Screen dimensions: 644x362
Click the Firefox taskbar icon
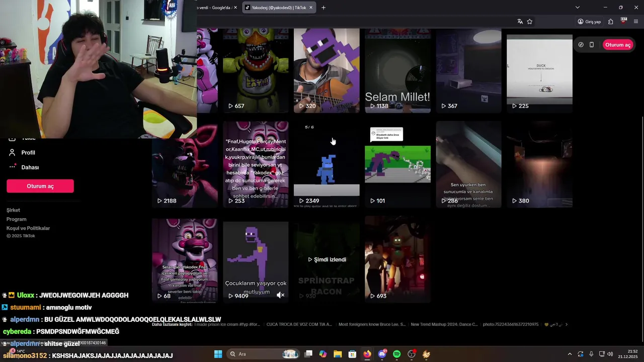(x=367, y=354)
